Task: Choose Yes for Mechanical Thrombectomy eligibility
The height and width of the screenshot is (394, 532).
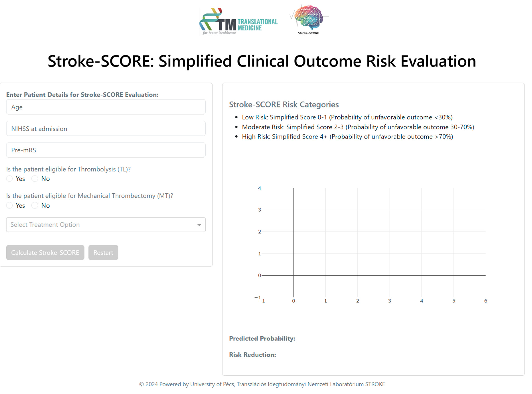Action: click(x=10, y=205)
